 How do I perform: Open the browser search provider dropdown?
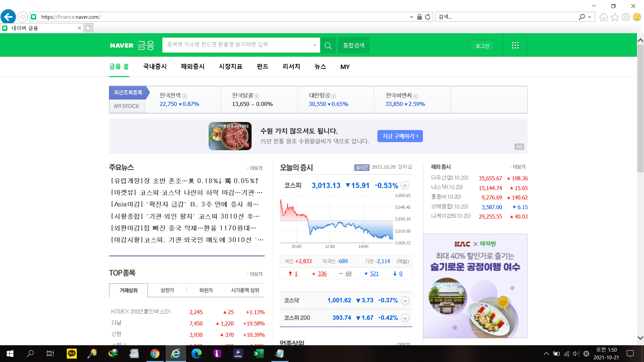coord(590,17)
